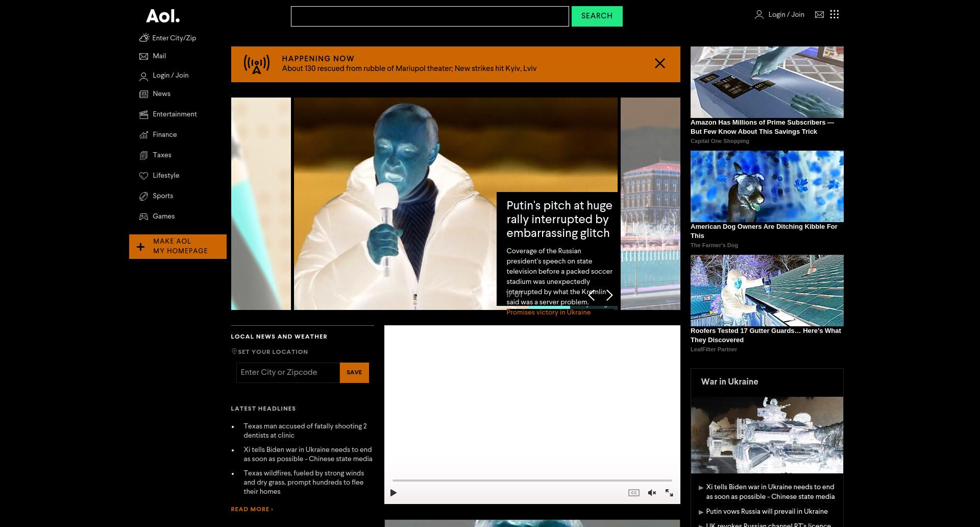Screen dimensions: 980x527
Task: Click American Dog Owners Are Ditching Kibble title
Action: tap(764, 231)
